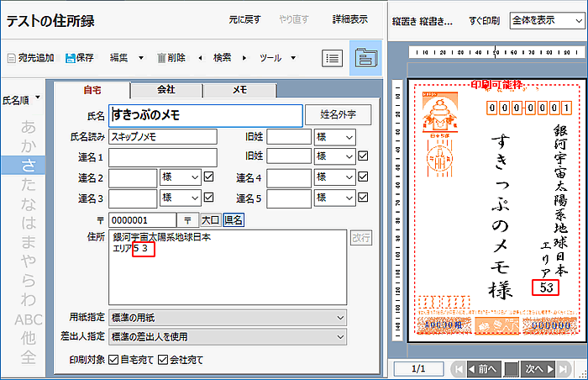
Task: Jump to the first record arrow
Action: [458, 368]
